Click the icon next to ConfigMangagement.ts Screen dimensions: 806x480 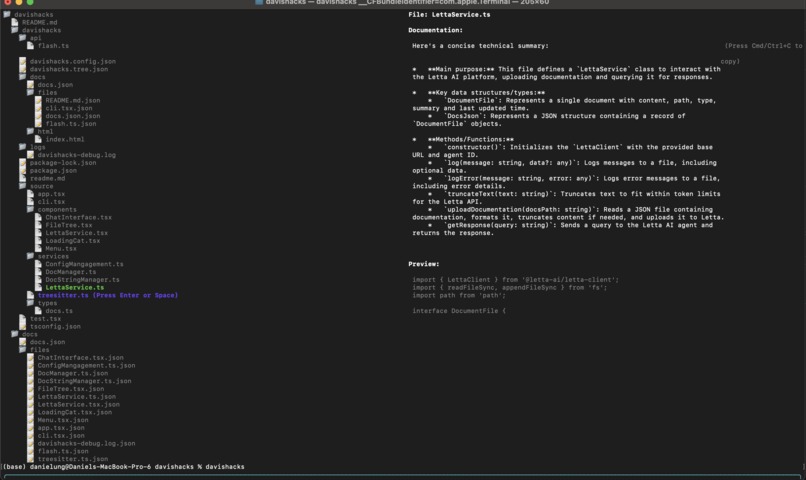click(38, 264)
